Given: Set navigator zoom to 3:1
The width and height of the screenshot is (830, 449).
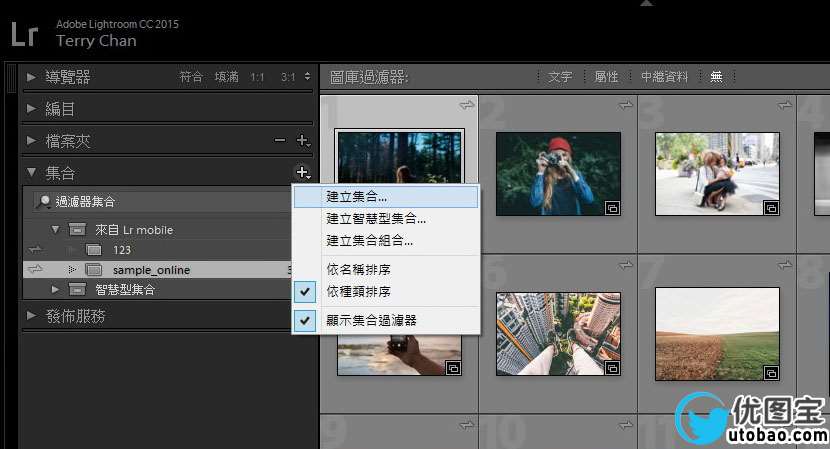Looking at the screenshot, I should click(x=288, y=77).
